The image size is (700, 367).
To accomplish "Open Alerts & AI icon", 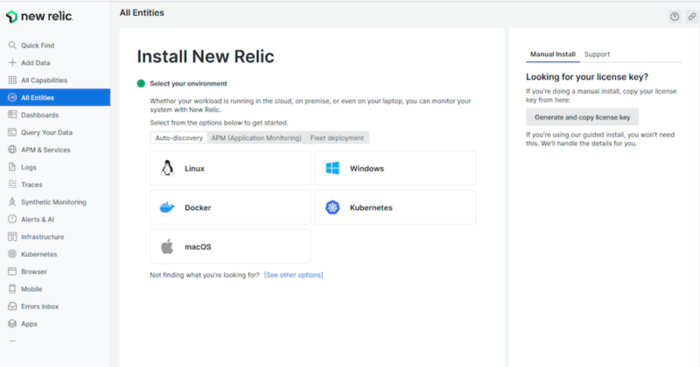I will point(12,219).
